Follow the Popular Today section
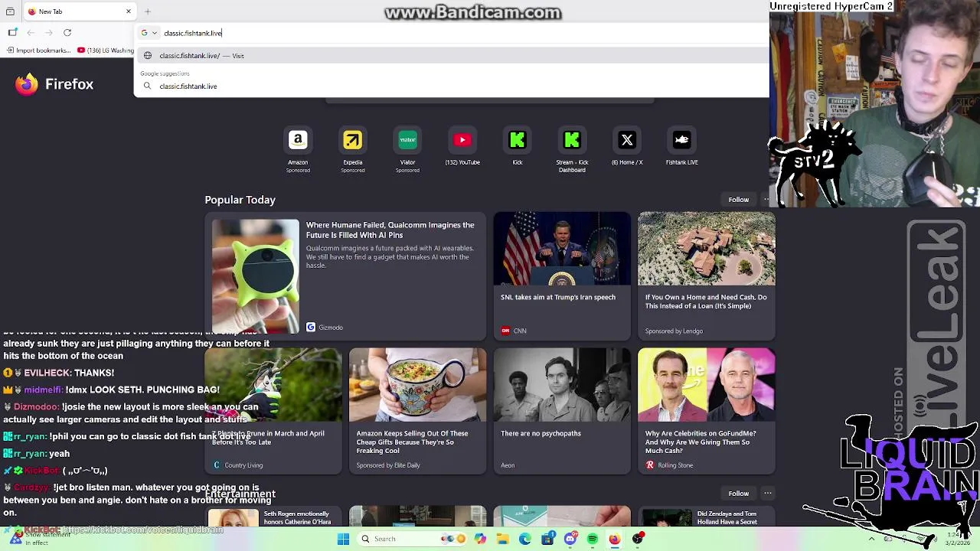This screenshot has width=980, height=551. 739,200
